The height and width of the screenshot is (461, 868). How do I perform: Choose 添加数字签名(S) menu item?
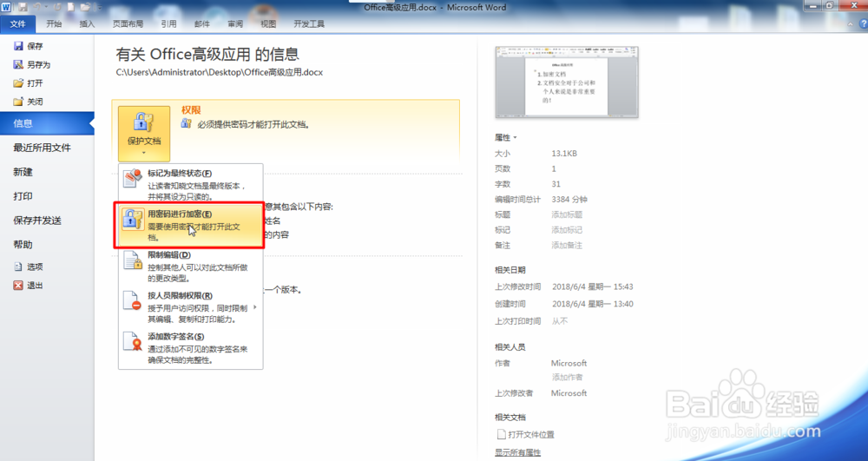click(191, 348)
